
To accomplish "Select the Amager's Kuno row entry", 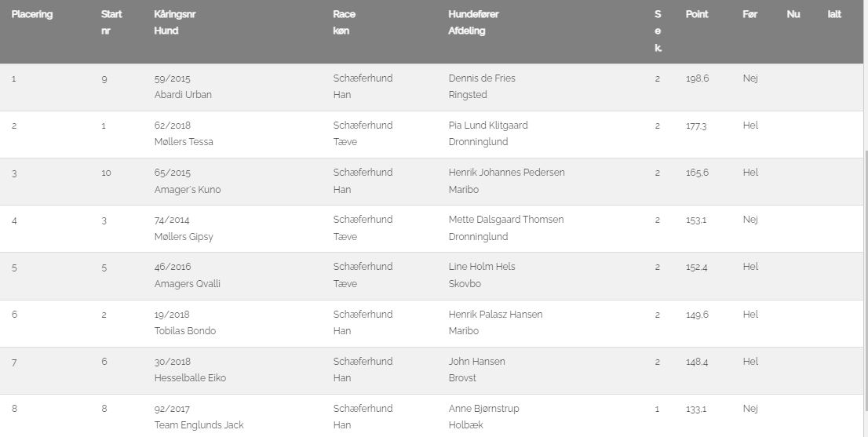I will point(187,189).
